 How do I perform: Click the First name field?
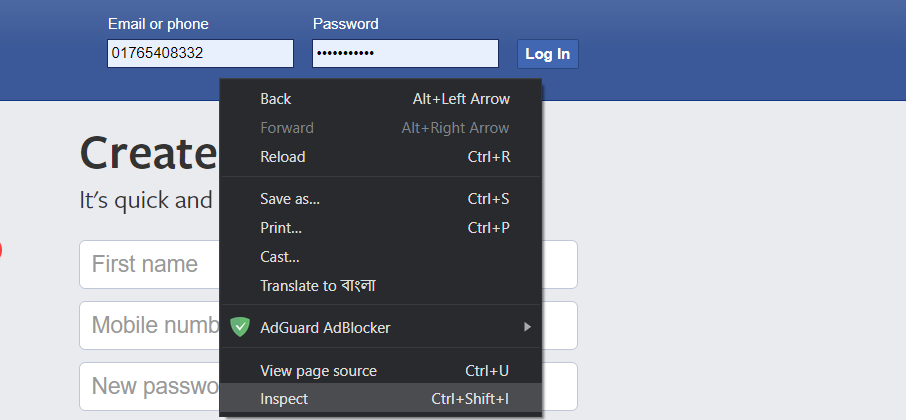coord(148,265)
